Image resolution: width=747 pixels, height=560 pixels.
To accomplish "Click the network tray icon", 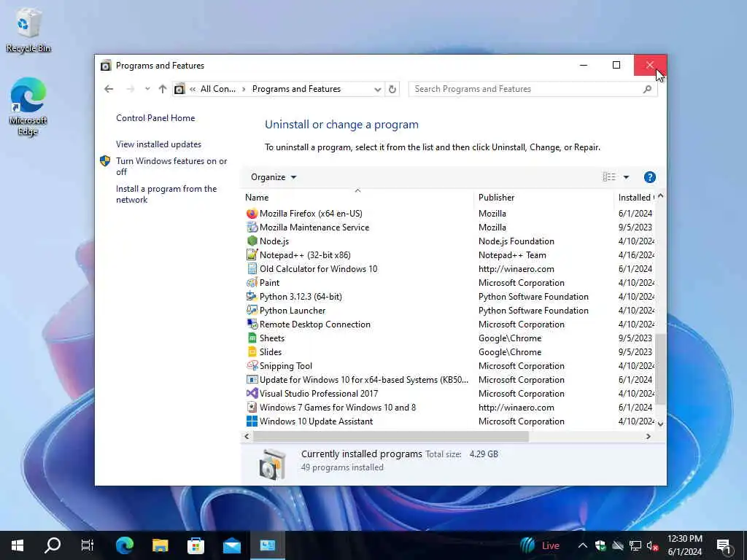I will coord(635,545).
